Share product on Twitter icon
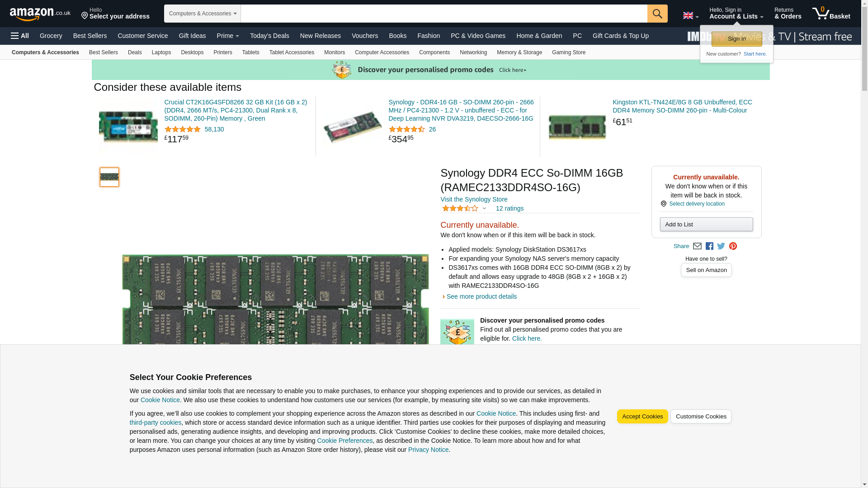This screenshot has width=868, height=488. (x=721, y=246)
